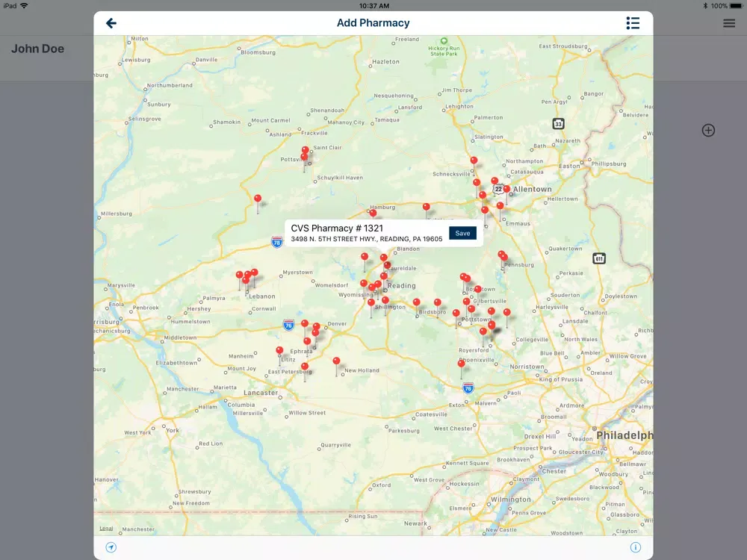This screenshot has width=747, height=560.
Task: Open the hamburger menu behind dialog
Action: (729, 23)
